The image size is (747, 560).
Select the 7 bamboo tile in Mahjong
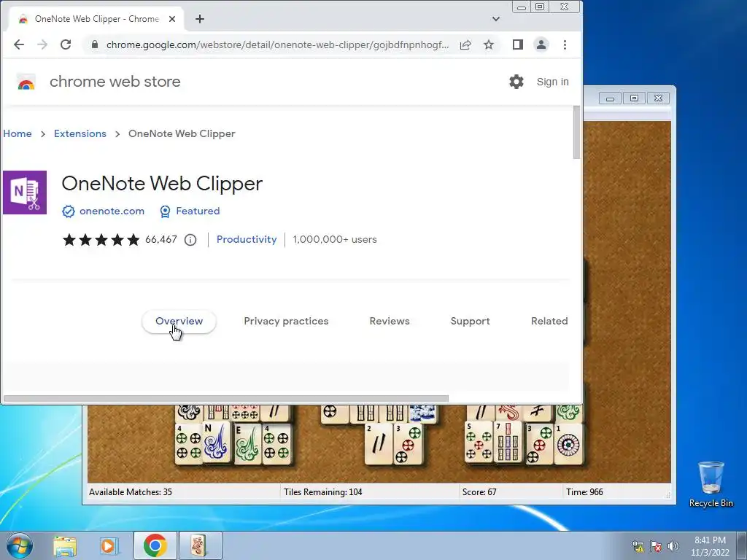[508, 443]
